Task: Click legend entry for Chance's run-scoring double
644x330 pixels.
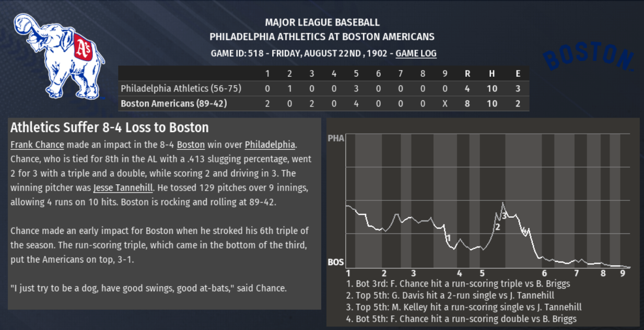Action: [461, 319]
